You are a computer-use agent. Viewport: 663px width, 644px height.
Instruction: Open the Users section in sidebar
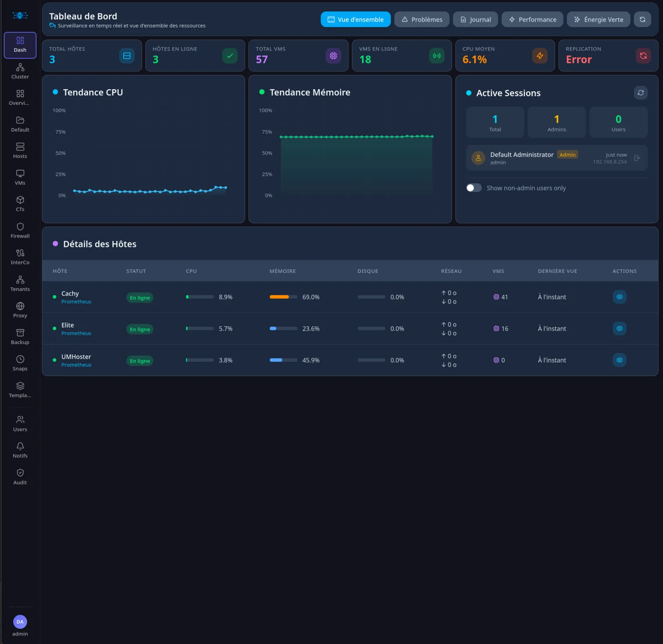20,424
